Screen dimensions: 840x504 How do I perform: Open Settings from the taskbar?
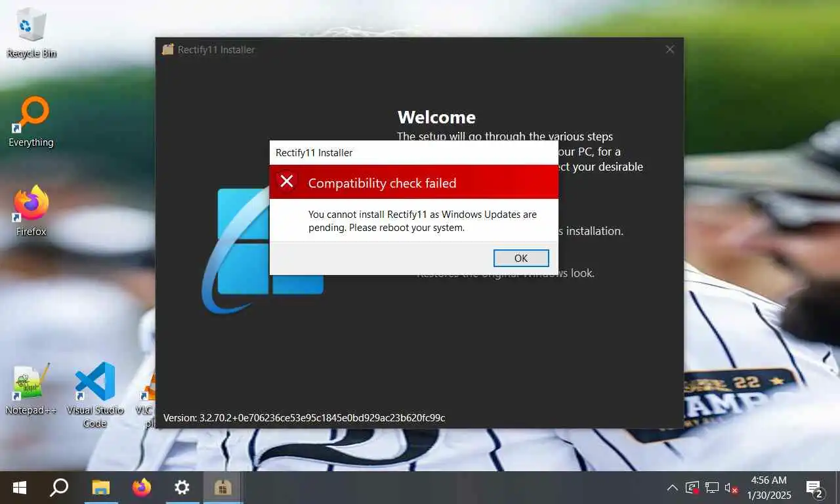182,488
